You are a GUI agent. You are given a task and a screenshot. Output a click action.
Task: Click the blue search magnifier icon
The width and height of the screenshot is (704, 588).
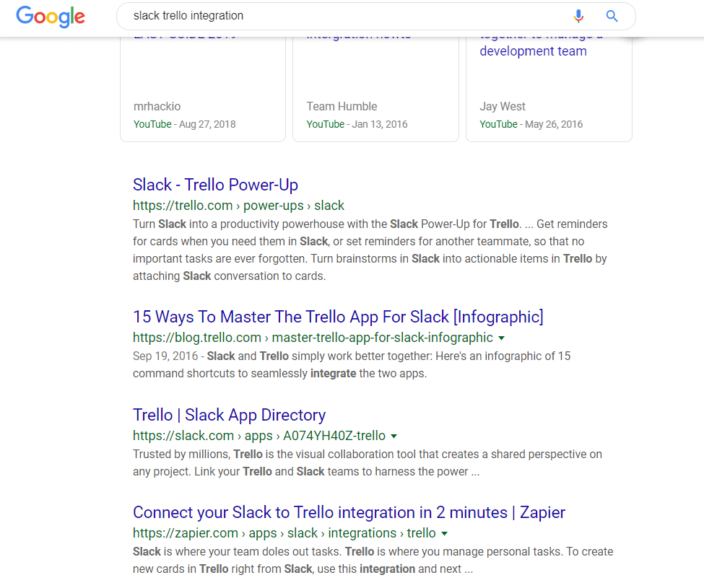(612, 16)
